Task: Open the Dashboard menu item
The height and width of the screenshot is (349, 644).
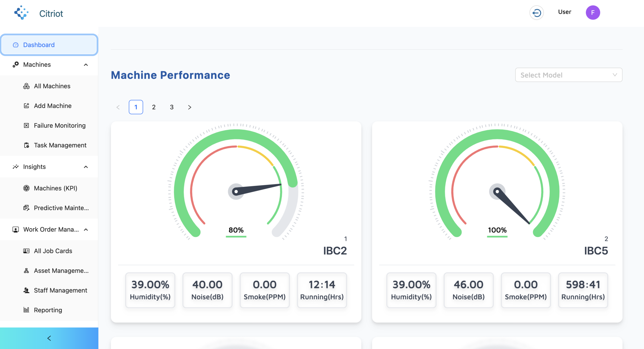Action: (x=49, y=45)
